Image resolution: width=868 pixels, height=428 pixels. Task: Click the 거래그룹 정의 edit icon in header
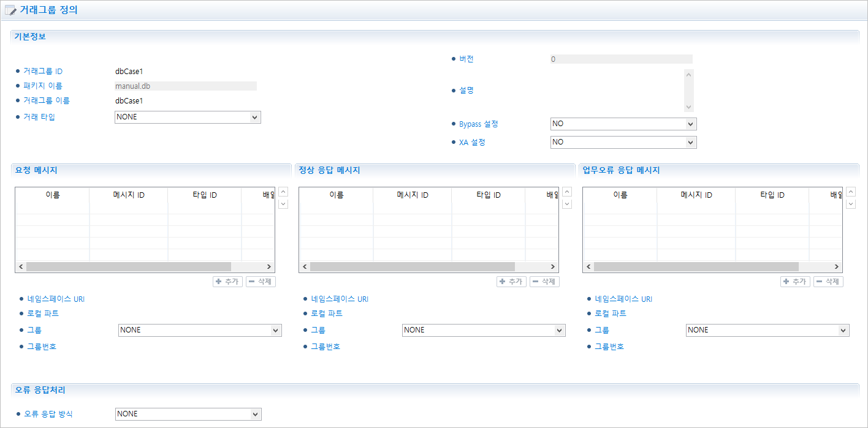point(10,10)
